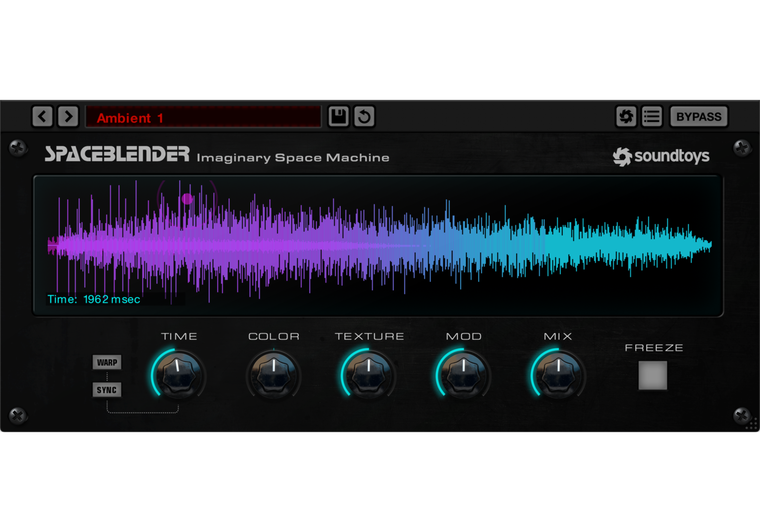The width and height of the screenshot is (760, 532).
Task: Open the preset list menu icon
Action: pos(652,117)
